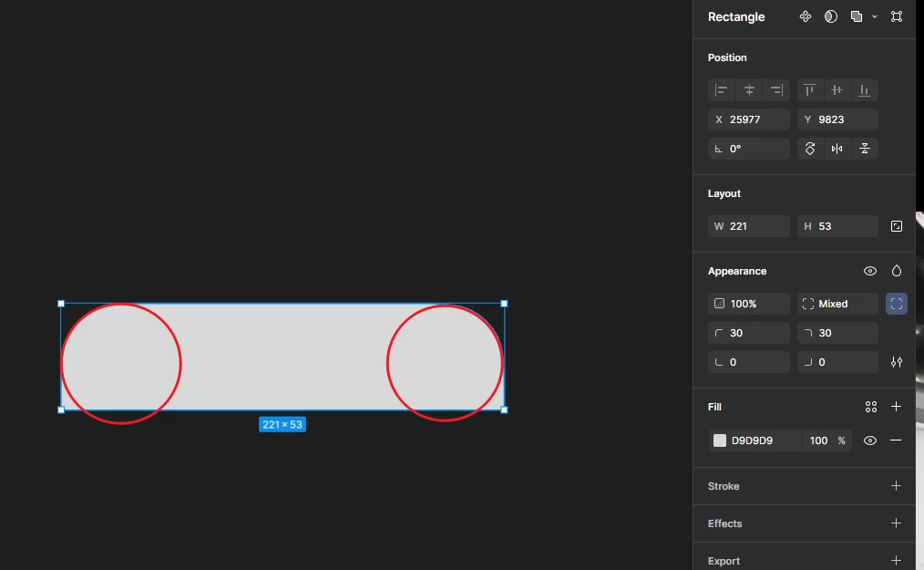Click top-right corner radius field

click(837, 334)
